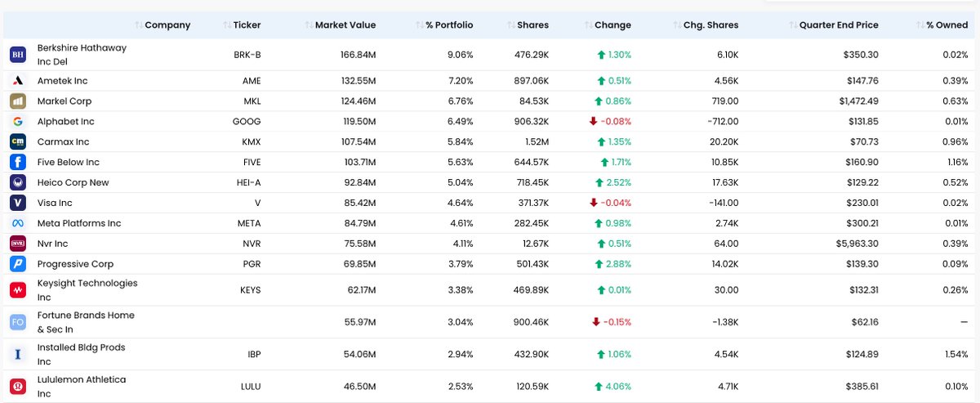This screenshot has height=403, width=980.
Task: Click the Markel Corp logo icon
Action: [x=18, y=101]
